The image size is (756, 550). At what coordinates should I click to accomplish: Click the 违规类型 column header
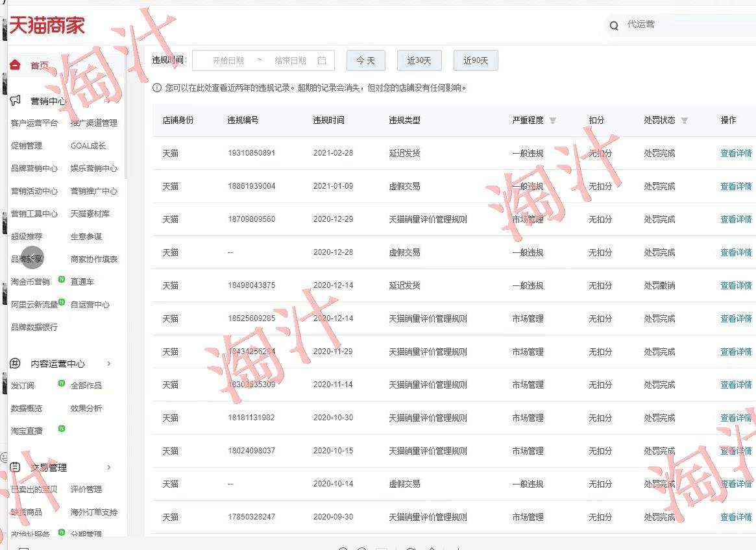point(404,121)
